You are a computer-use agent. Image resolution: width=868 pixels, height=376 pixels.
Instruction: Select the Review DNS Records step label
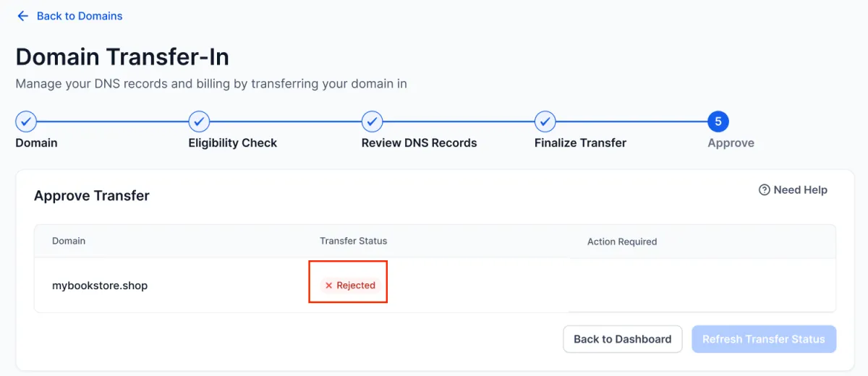point(419,143)
